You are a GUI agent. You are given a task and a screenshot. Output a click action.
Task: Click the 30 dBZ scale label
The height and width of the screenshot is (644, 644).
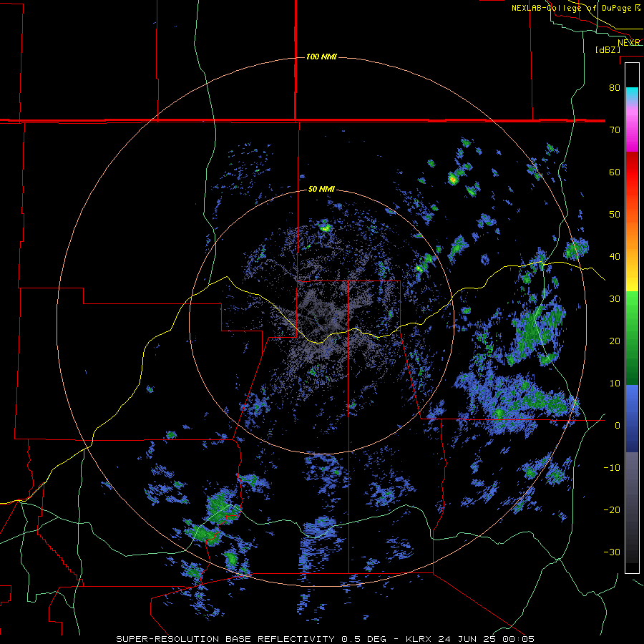click(615, 299)
